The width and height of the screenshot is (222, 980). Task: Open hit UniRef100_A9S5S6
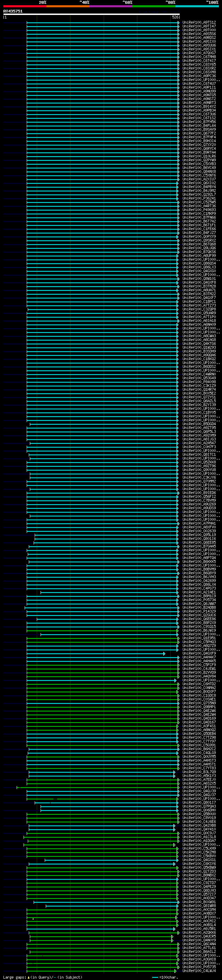[199, 34]
